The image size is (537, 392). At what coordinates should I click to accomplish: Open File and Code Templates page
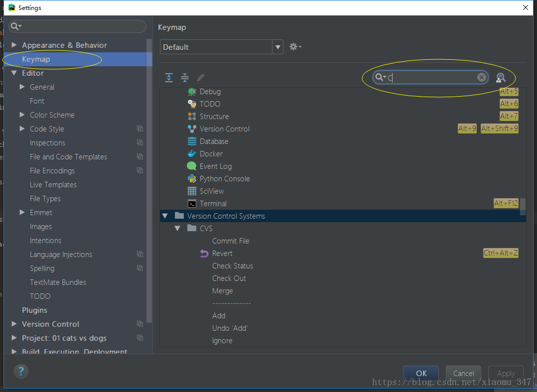pyautogui.click(x=69, y=157)
